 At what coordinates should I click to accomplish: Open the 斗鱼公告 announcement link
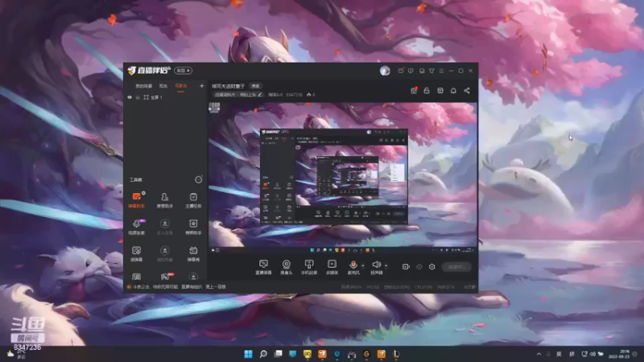(x=176, y=287)
